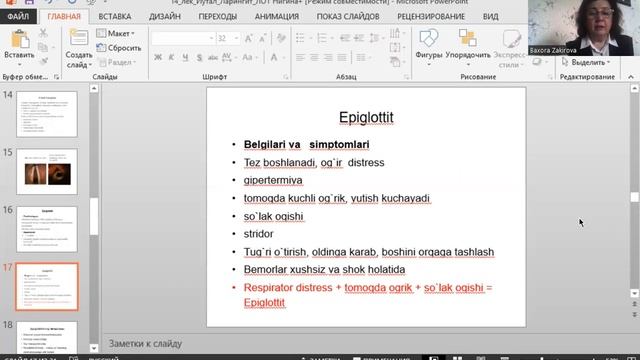Open the Макет layout dropdown
The width and height of the screenshot is (640, 360).
coord(116,33)
